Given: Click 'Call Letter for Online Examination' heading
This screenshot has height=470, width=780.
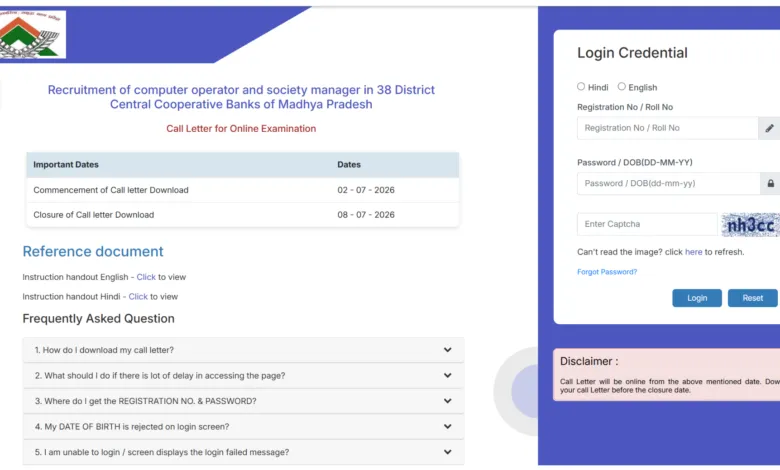Looking at the screenshot, I should point(241,128).
